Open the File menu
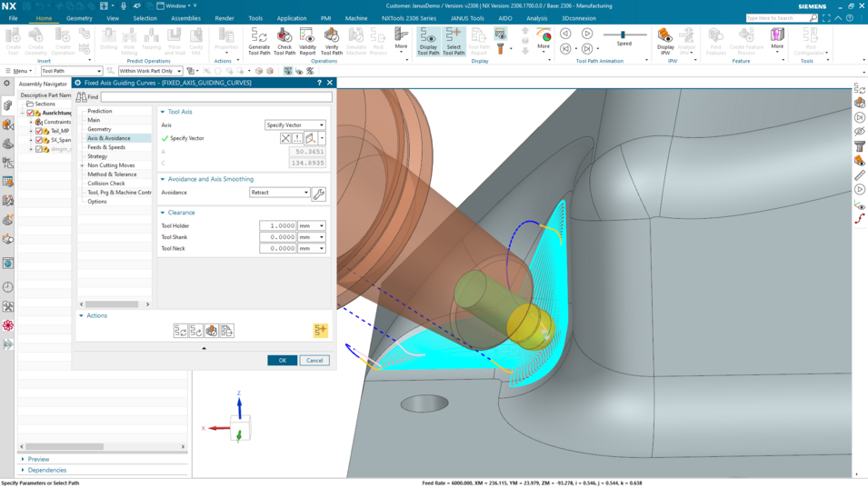The height and width of the screenshot is (488, 868). coord(14,18)
